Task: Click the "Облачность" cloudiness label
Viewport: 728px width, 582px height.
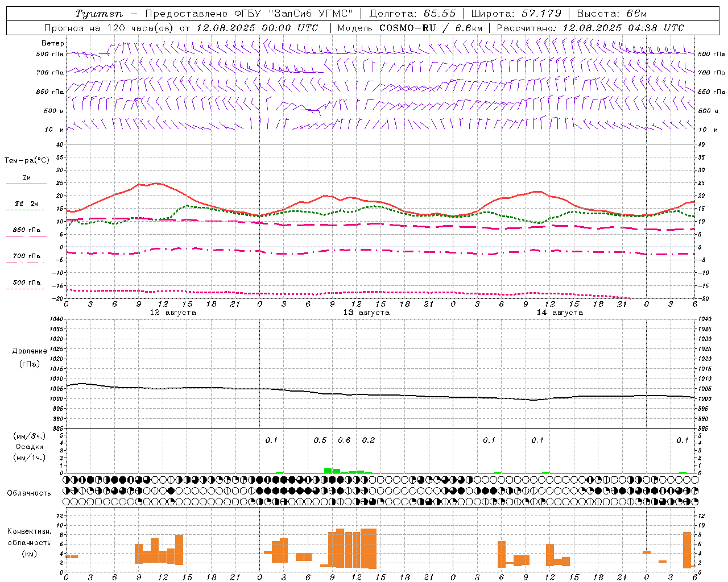Action: point(29,493)
